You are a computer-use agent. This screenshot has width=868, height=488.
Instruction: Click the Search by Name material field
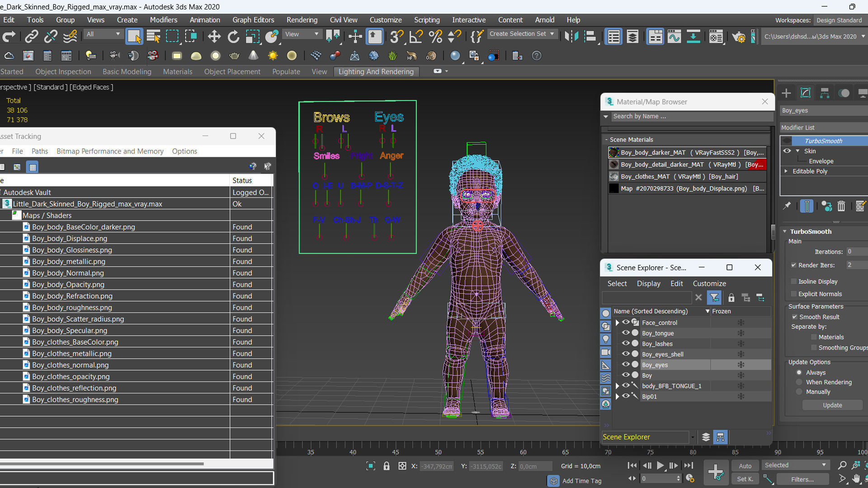(x=692, y=117)
